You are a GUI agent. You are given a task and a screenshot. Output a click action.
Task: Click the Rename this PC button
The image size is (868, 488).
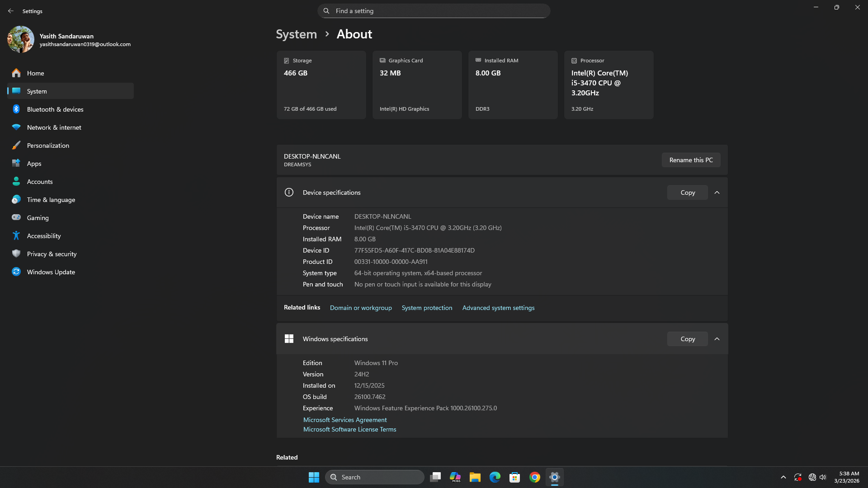click(691, 160)
